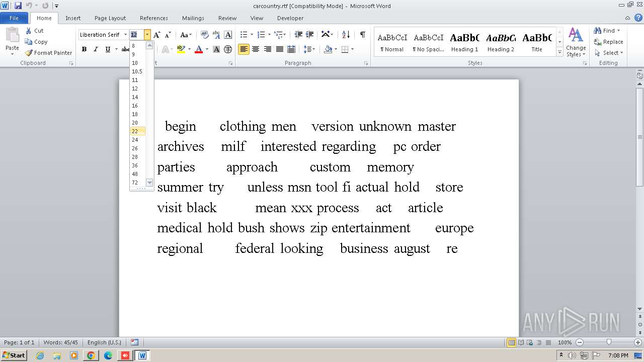Screen dimensions: 644x362
Task: Click the Save icon in Quick Access Toolbar
Action: [x=18, y=6]
